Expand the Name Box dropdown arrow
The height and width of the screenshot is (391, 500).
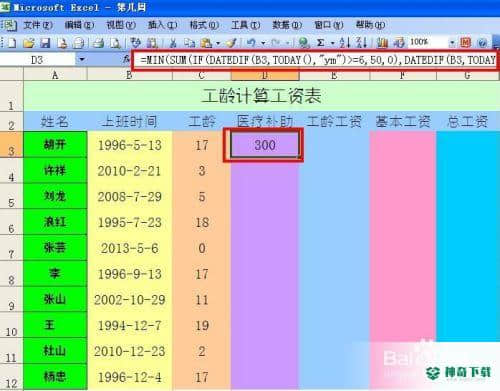click(82, 60)
